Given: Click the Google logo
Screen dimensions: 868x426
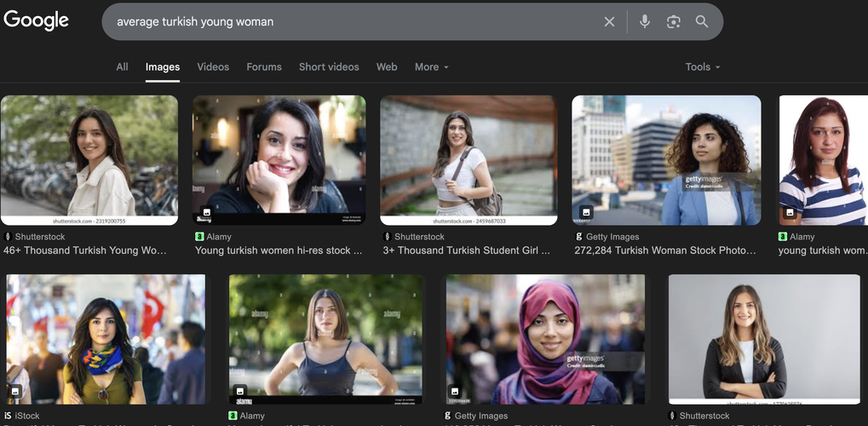Looking at the screenshot, I should click(x=36, y=21).
